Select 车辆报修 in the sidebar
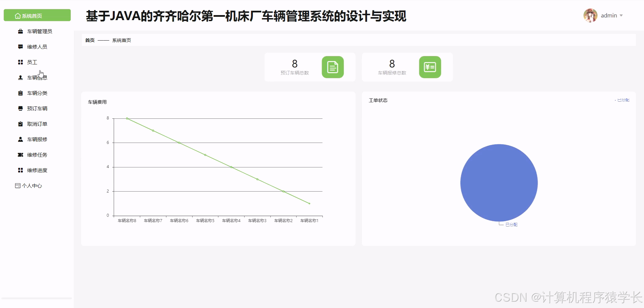644x308 pixels. tap(37, 139)
